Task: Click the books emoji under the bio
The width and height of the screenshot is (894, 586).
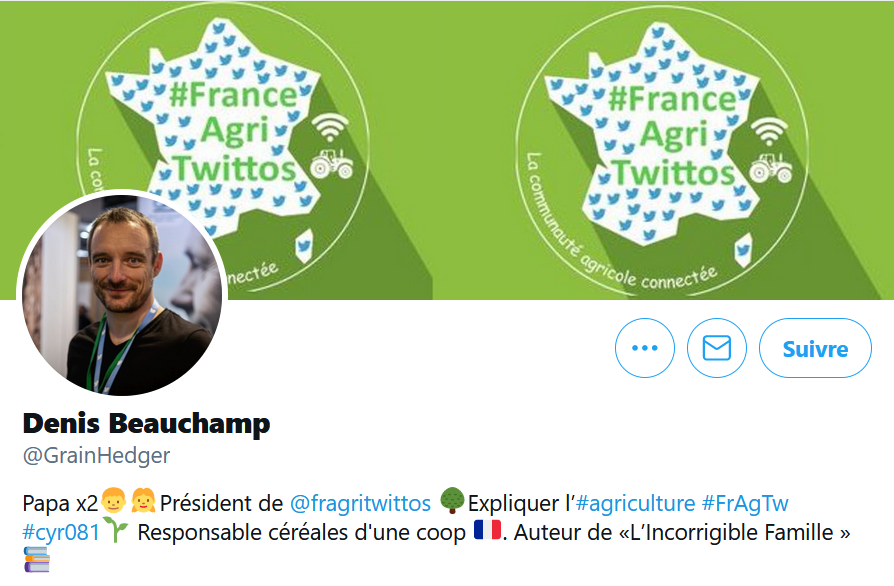Action: [36, 559]
